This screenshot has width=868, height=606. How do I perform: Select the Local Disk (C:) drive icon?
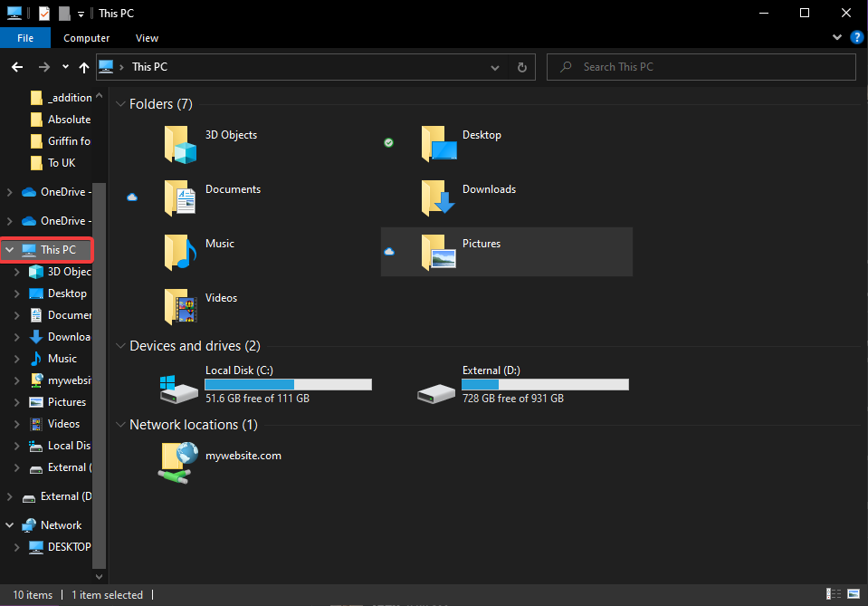tap(178, 389)
